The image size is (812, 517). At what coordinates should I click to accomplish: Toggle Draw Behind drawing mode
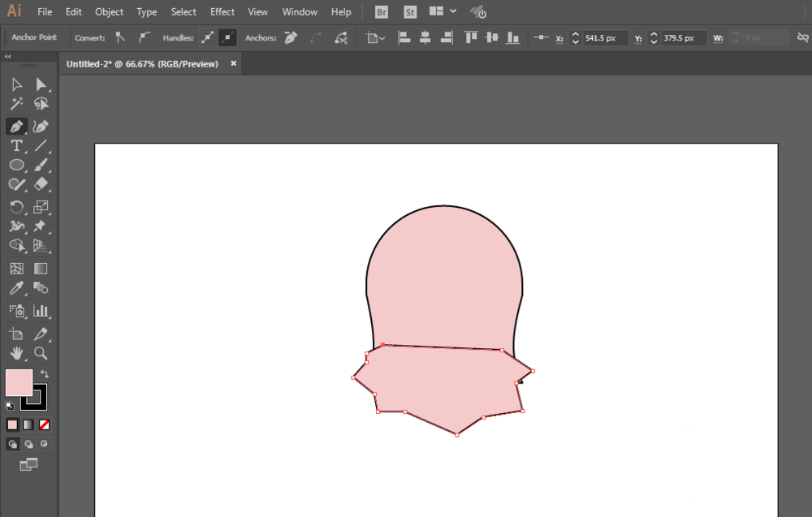pyautogui.click(x=28, y=444)
